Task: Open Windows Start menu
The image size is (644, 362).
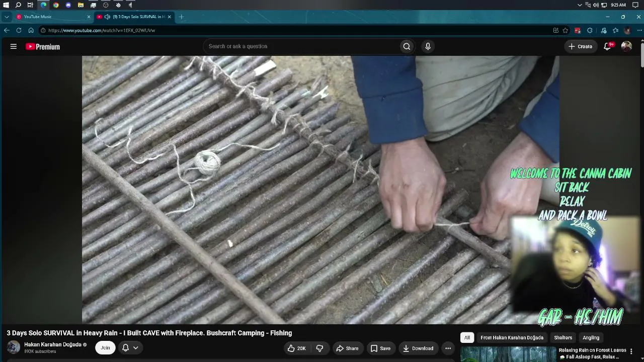Action: coord(6,5)
